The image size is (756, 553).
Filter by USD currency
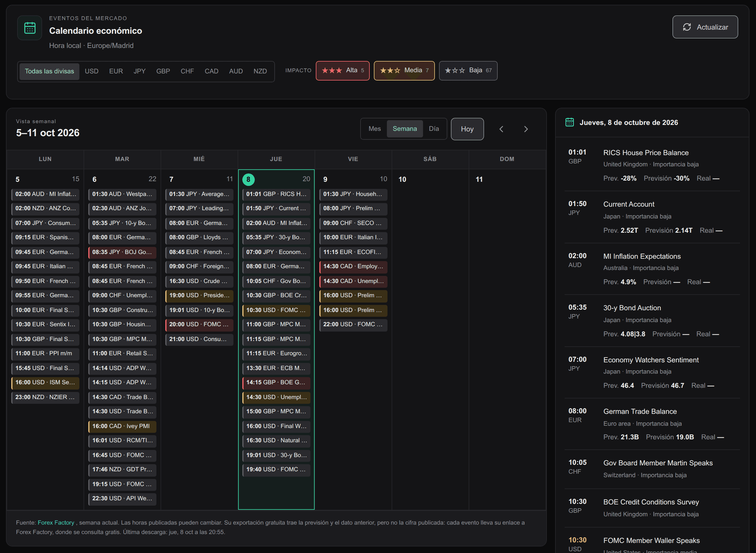click(x=92, y=71)
